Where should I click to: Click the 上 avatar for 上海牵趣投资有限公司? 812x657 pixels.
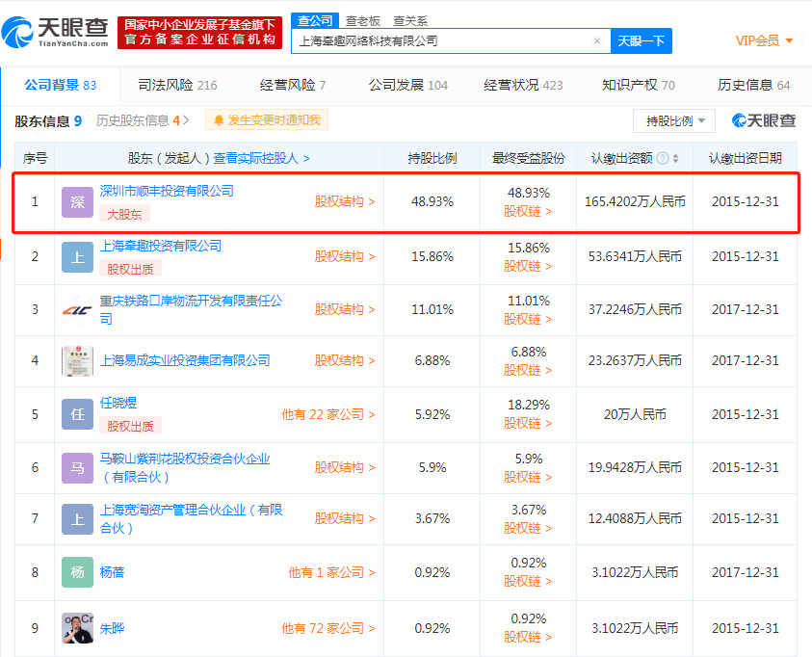(x=77, y=257)
